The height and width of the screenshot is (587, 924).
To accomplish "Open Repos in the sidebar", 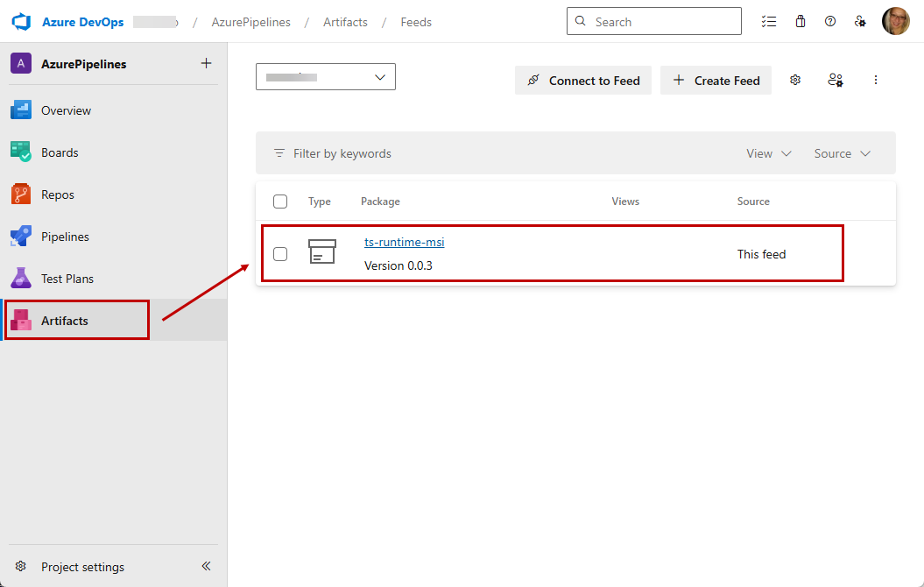I will tap(113, 194).
